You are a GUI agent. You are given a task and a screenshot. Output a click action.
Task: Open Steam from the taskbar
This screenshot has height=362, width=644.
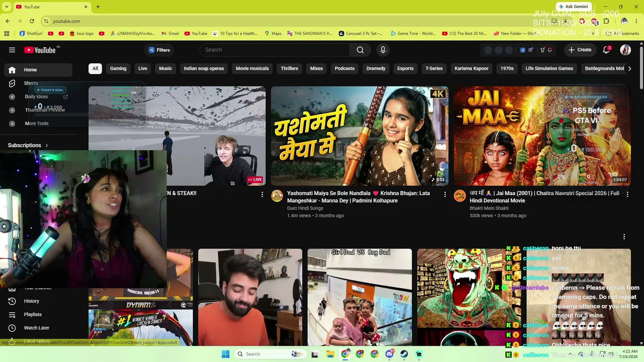click(x=404, y=354)
